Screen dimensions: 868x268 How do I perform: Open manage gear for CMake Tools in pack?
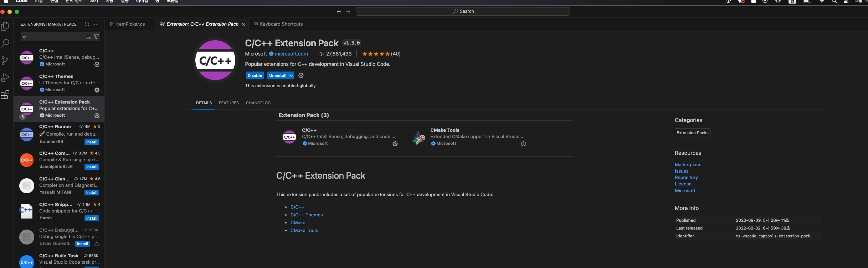[x=523, y=144]
